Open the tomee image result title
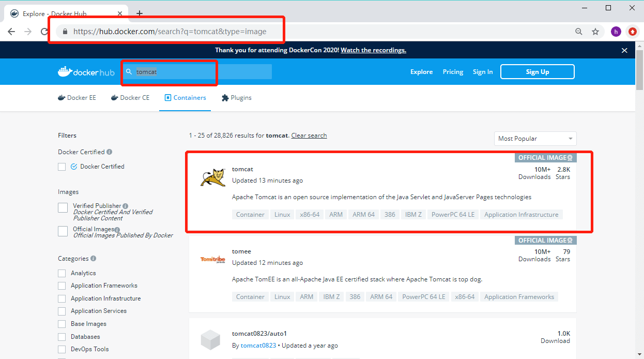The height and width of the screenshot is (359, 644). click(x=241, y=251)
